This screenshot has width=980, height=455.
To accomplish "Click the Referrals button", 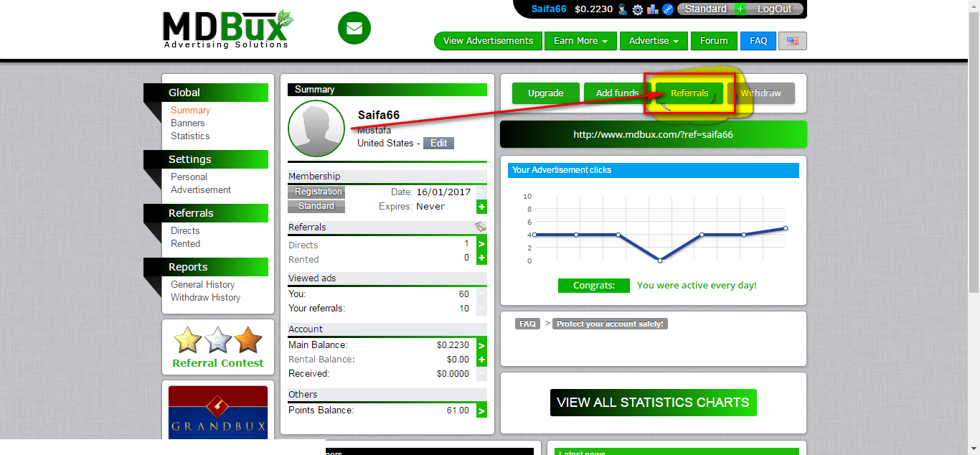I will (x=689, y=93).
